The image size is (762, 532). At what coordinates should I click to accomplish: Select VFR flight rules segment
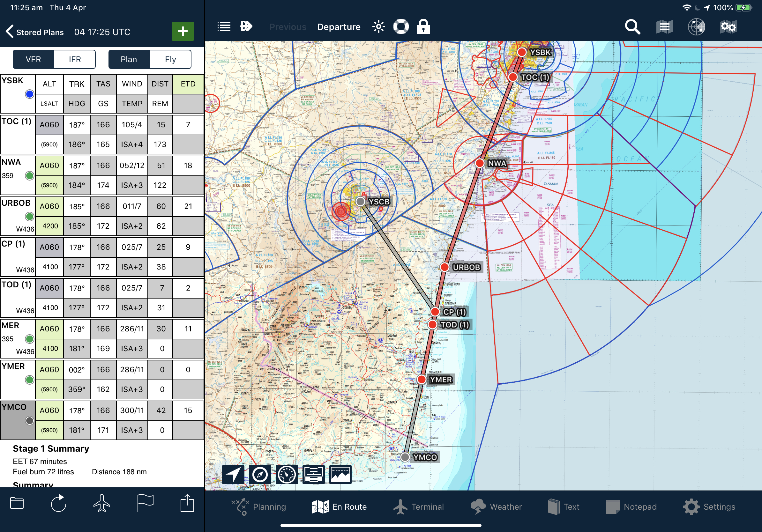(34, 59)
